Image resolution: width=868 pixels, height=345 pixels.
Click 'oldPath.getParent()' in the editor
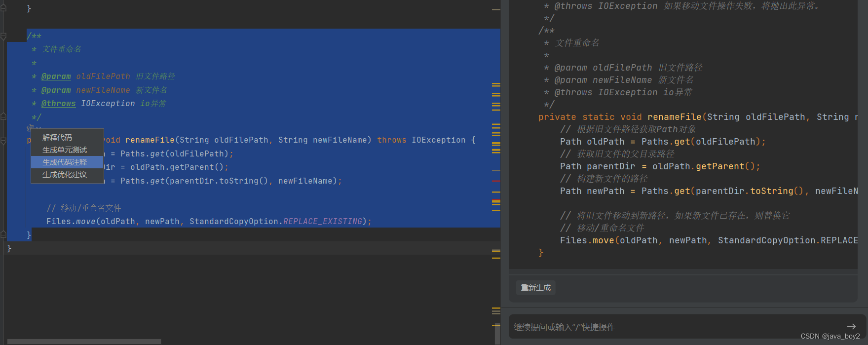click(x=177, y=167)
